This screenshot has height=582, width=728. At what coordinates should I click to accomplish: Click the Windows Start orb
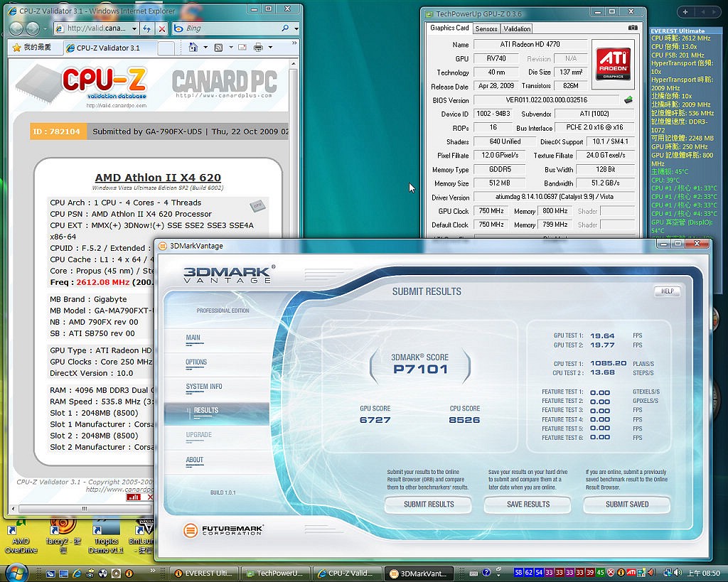(x=16, y=573)
